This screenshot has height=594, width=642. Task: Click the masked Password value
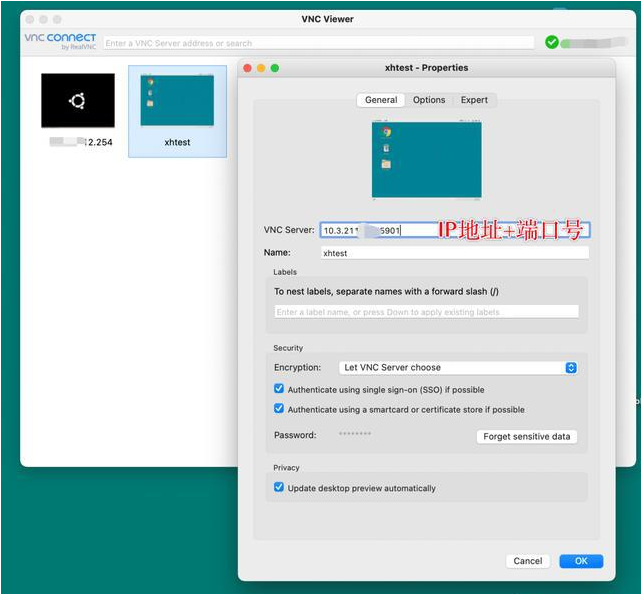click(355, 434)
